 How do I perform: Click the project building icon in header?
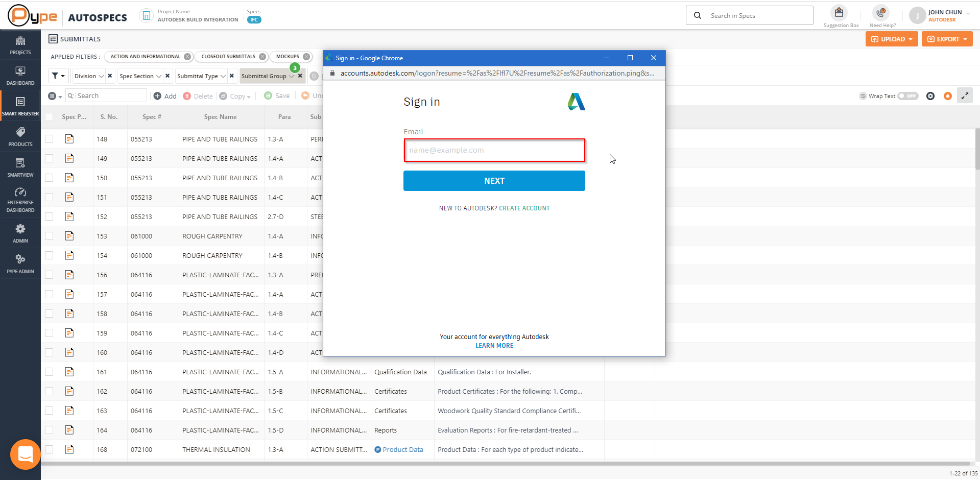pyautogui.click(x=147, y=16)
